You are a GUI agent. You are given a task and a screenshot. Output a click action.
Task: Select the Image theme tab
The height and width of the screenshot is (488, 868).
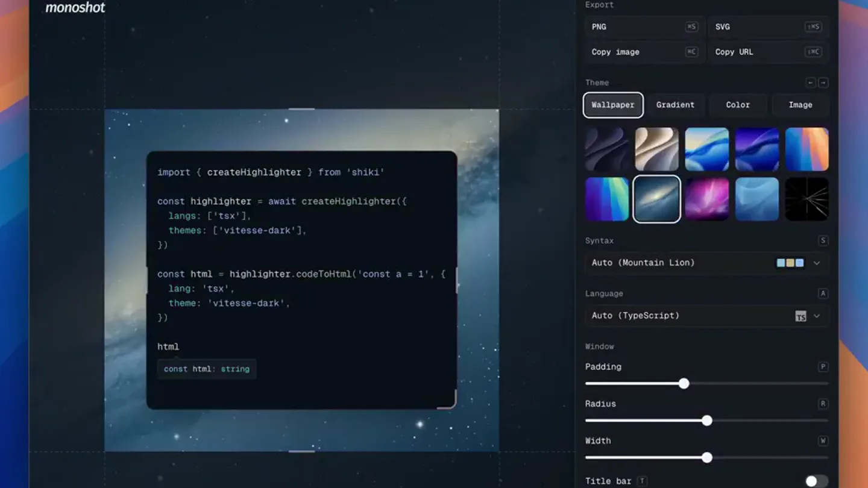coord(800,105)
